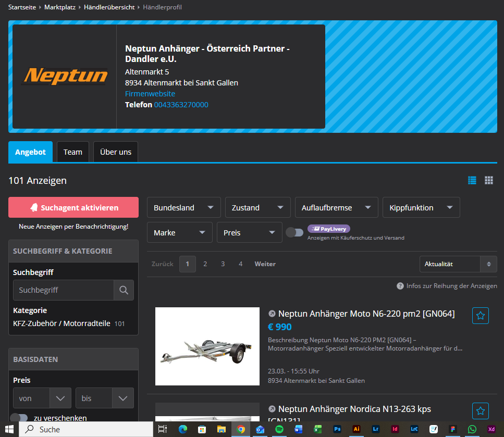Click info icon for listing order
The height and width of the screenshot is (437, 504).
pos(400,286)
